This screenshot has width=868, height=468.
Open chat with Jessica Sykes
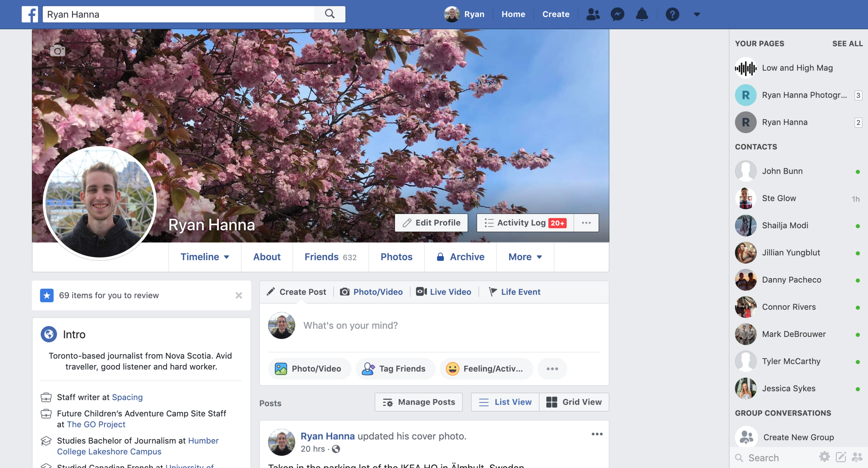(x=799, y=388)
